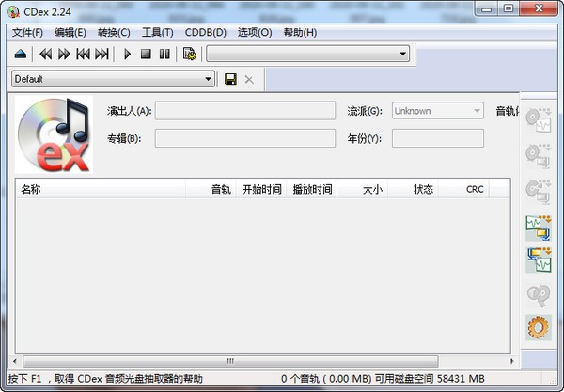Click the rewind icon
Image resolution: width=564 pixels, height=392 pixels.
tap(44, 55)
